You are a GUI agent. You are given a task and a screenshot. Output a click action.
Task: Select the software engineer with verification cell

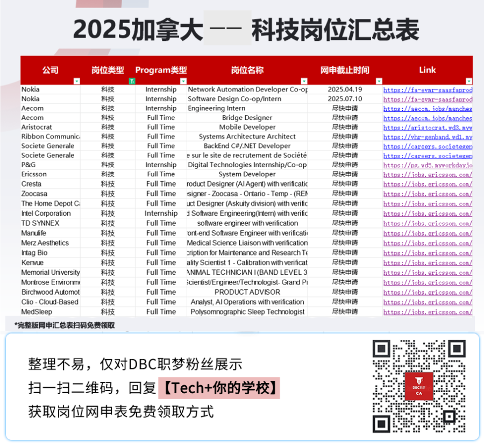click(247, 223)
